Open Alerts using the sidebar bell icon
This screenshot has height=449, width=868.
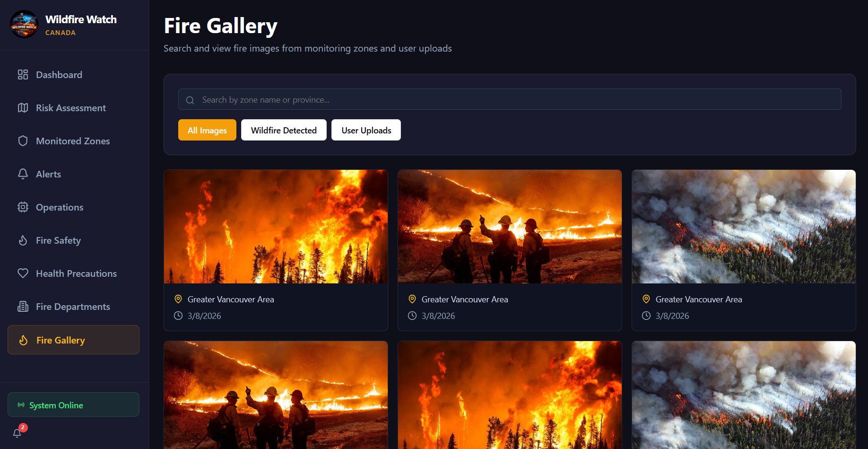[x=23, y=174]
